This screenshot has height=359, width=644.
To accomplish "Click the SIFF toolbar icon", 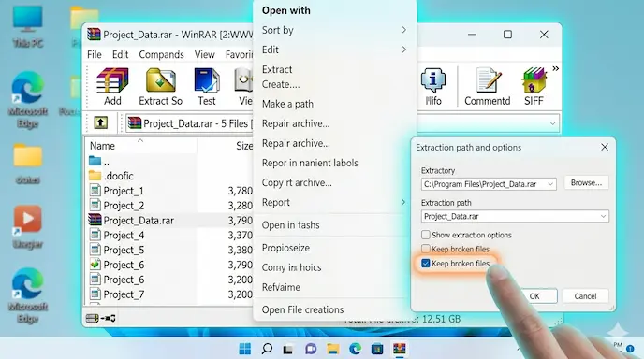I will point(534,87).
